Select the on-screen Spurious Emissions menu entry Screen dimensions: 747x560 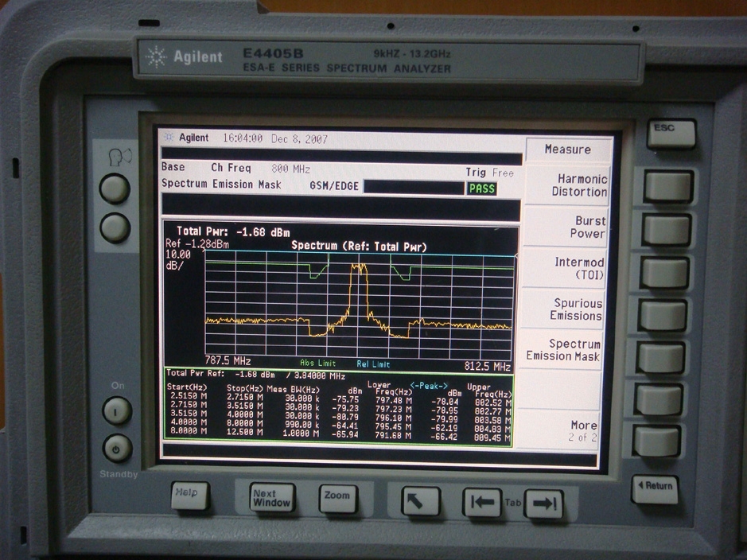[x=562, y=309]
